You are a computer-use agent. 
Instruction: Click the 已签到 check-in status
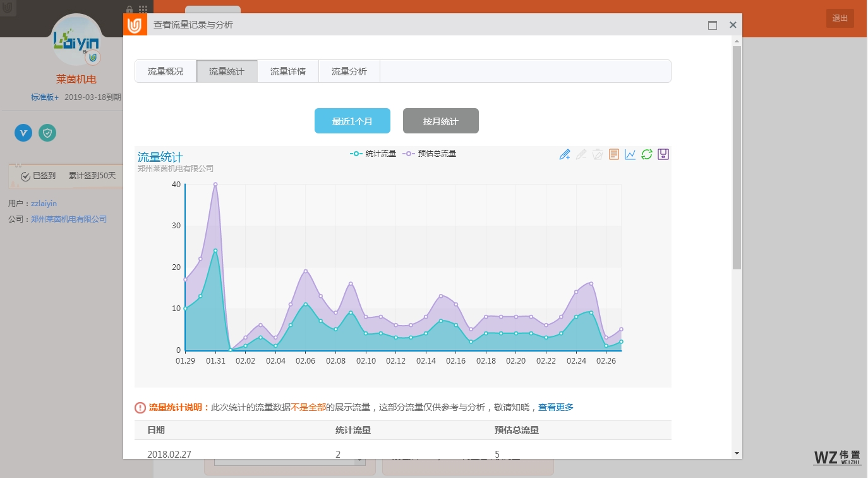(x=39, y=176)
